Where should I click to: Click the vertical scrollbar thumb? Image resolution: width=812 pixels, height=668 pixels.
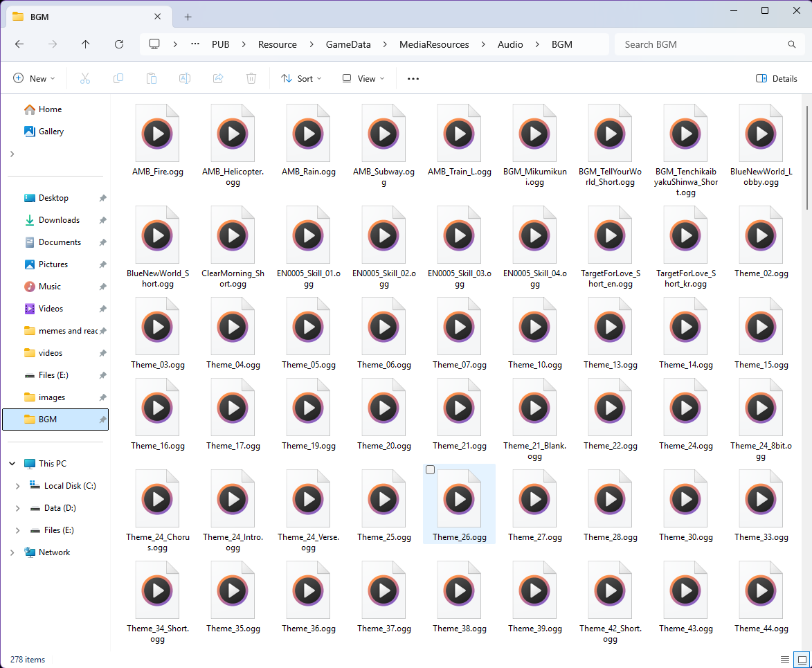click(x=807, y=158)
